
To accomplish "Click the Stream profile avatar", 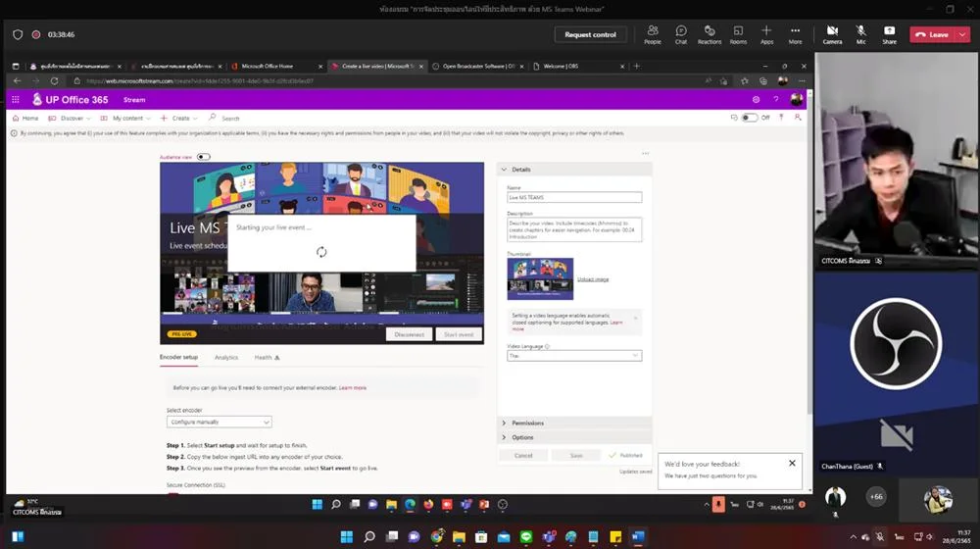I will coord(796,99).
